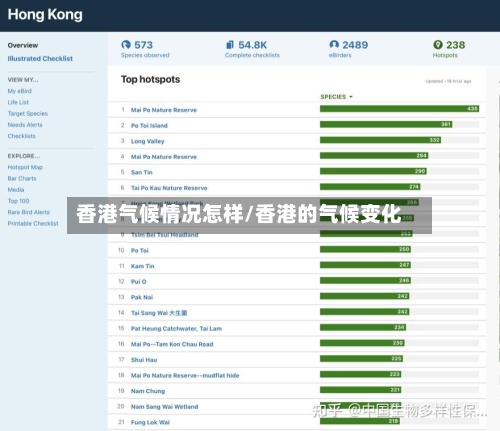Open the Bar Charts link

22,179
